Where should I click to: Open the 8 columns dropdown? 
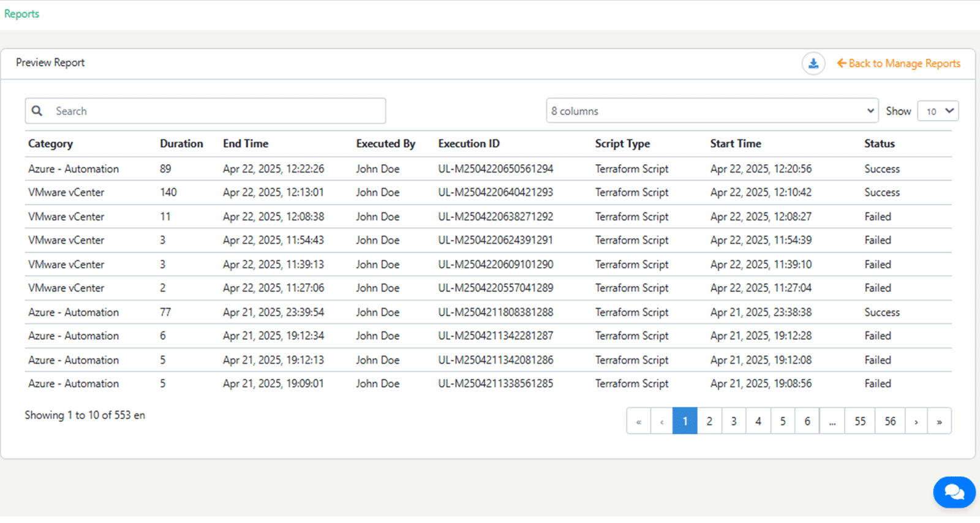[x=712, y=111]
